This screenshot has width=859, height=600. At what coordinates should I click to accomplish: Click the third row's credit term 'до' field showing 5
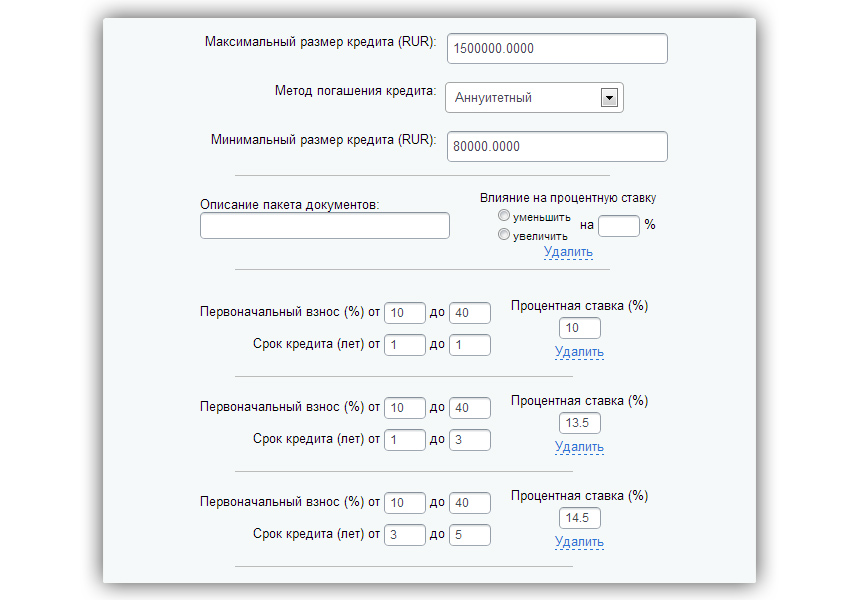coord(470,535)
